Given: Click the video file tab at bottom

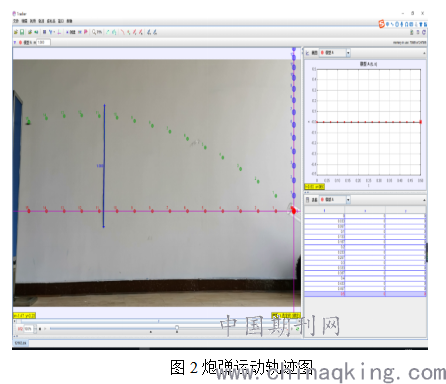Looking at the screenshot, I should [x=20, y=343].
